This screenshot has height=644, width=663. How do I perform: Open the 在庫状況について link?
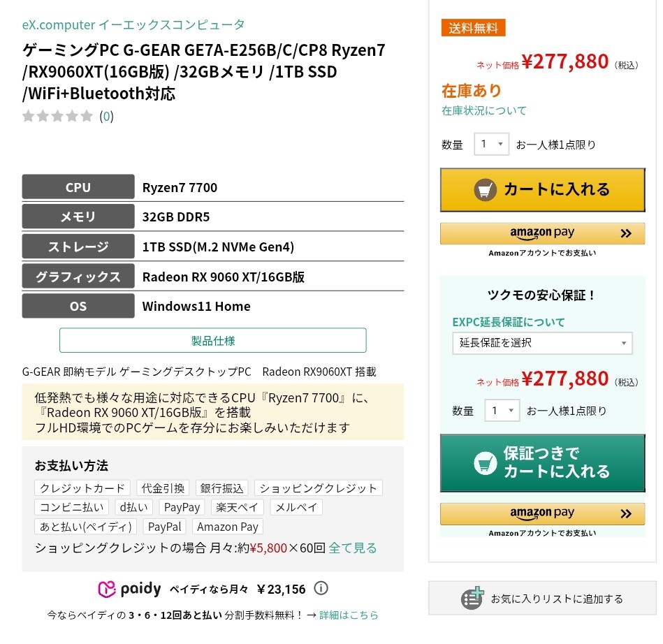coord(484,110)
